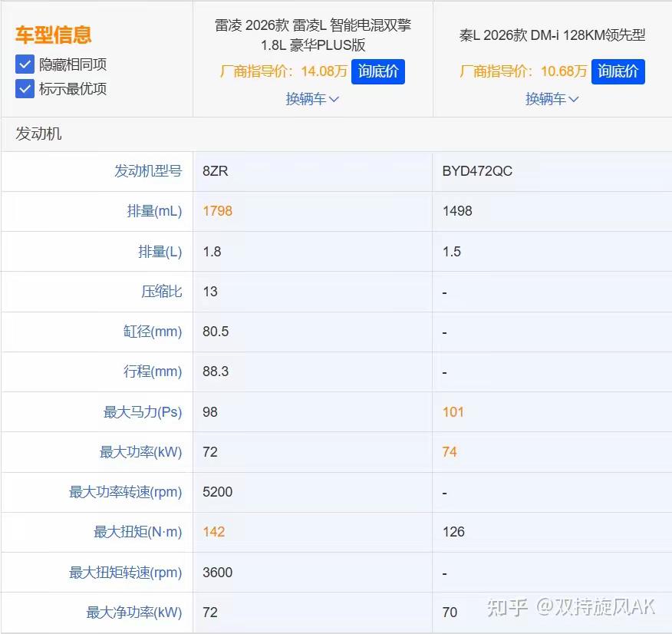Click 询底价 button for 雷凌 2026款
This screenshot has width=672, height=634.
point(378,71)
